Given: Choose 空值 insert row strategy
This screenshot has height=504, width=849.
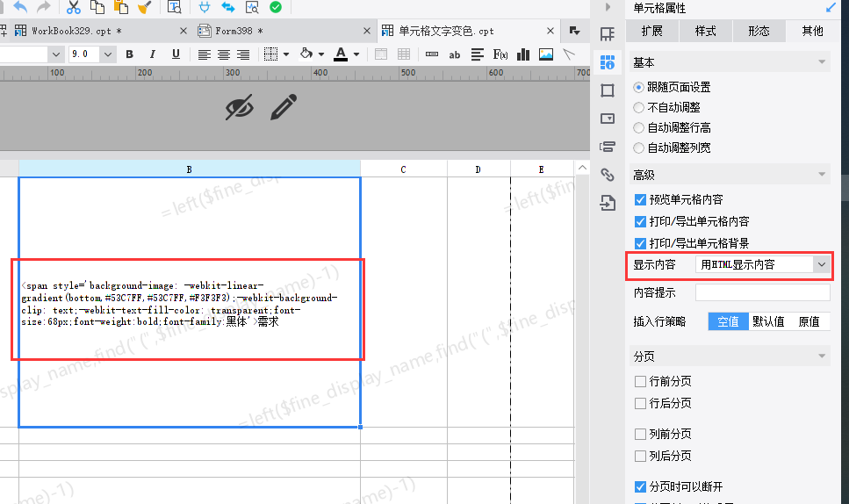Looking at the screenshot, I should tap(728, 321).
